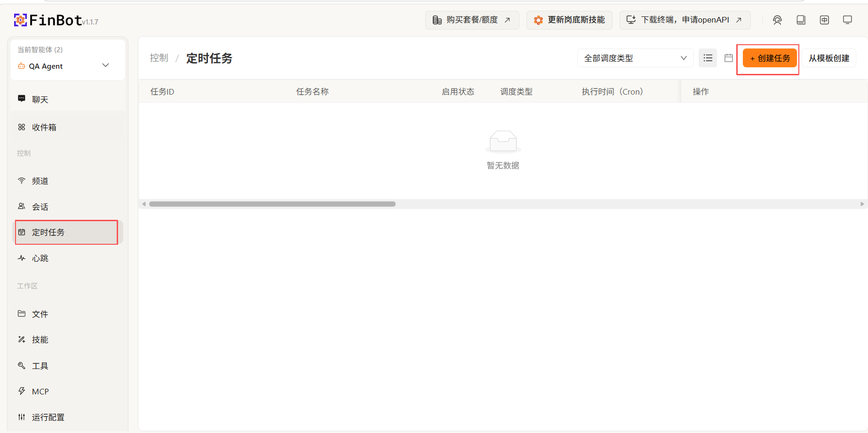Open 工具 in the sidebar
868x433 pixels.
(x=68, y=366)
